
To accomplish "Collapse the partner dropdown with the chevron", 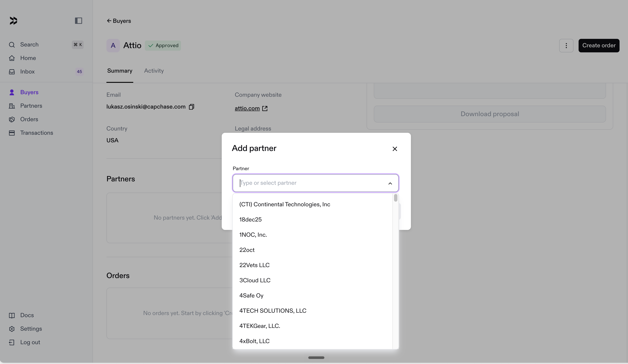I will coord(390,183).
